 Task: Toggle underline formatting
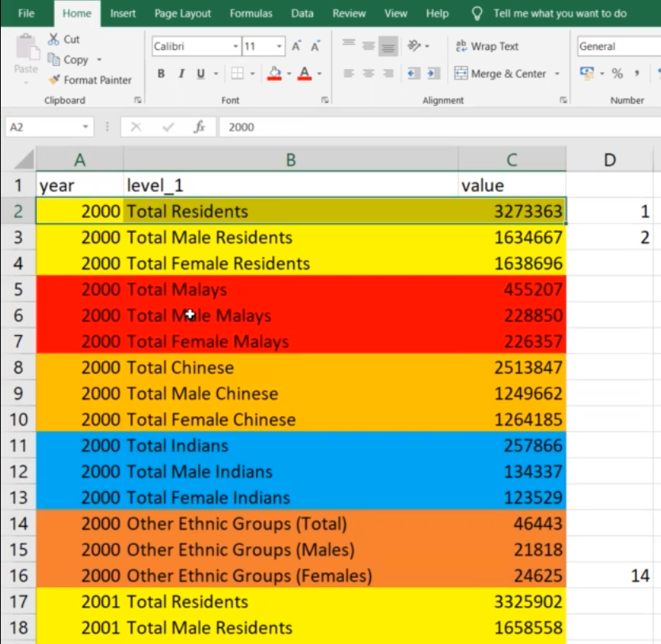(201, 74)
